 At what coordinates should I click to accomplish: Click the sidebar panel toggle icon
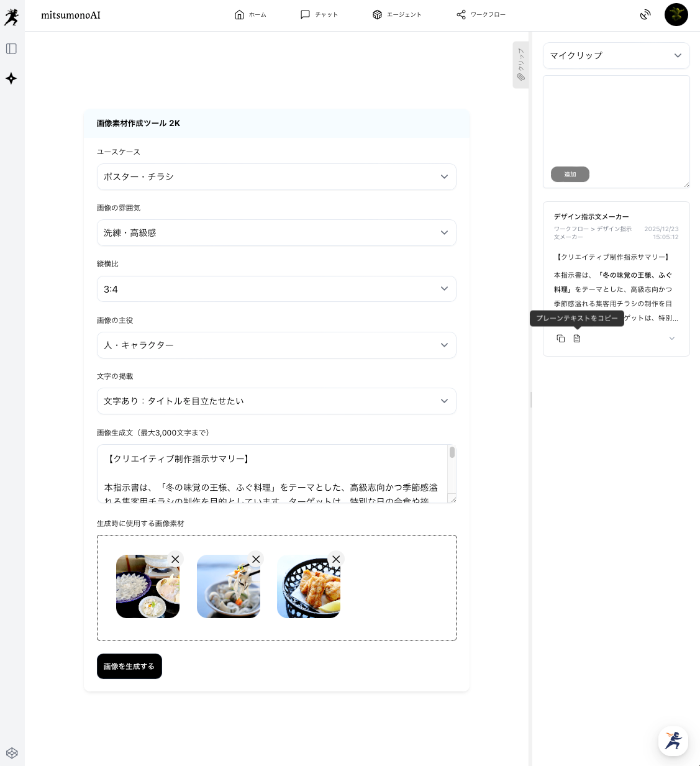tap(11, 48)
